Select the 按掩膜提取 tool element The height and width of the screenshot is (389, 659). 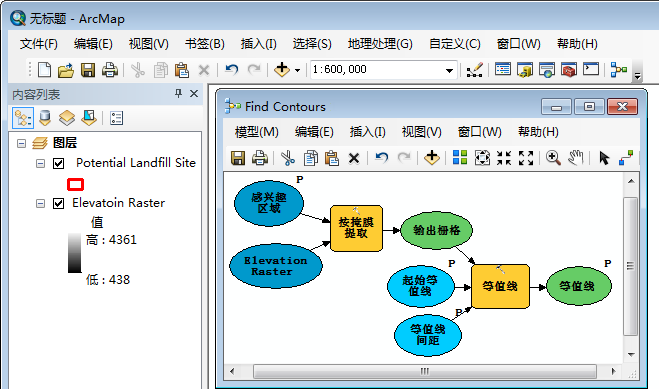pos(356,228)
